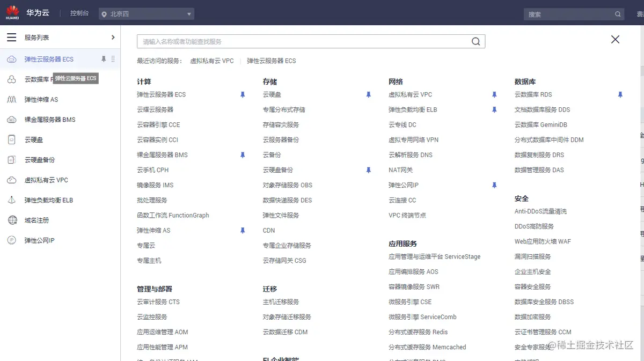The height and width of the screenshot is (361, 644).
Task: Open 函数工作流 FunctionGraph
Action: point(173,216)
